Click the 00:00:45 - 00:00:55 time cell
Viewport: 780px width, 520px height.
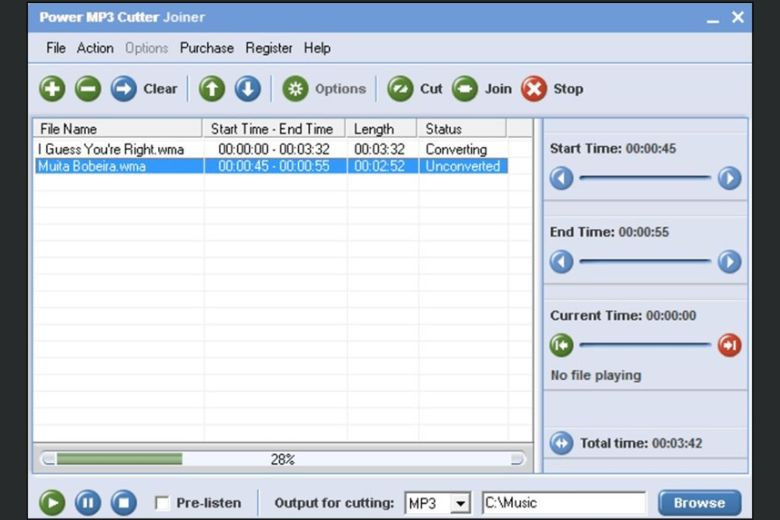coord(274,166)
